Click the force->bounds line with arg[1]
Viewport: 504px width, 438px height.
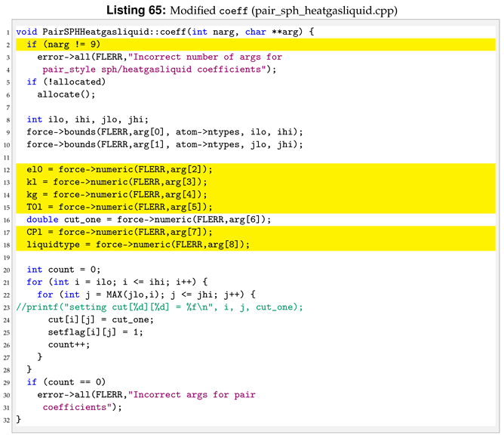coord(164,144)
